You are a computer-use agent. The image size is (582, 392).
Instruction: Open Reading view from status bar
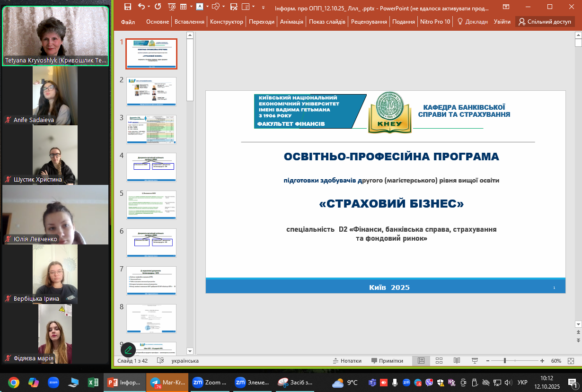click(x=457, y=361)
